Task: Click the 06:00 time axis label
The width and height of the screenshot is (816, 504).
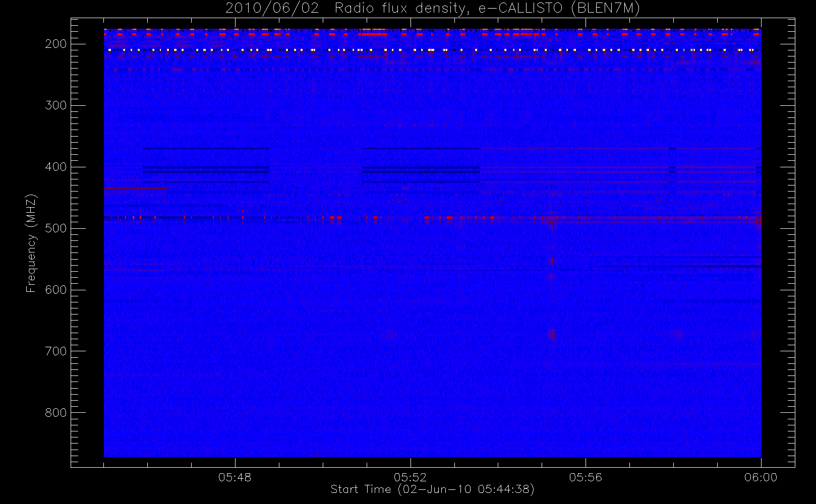Action: pos(761,477)
